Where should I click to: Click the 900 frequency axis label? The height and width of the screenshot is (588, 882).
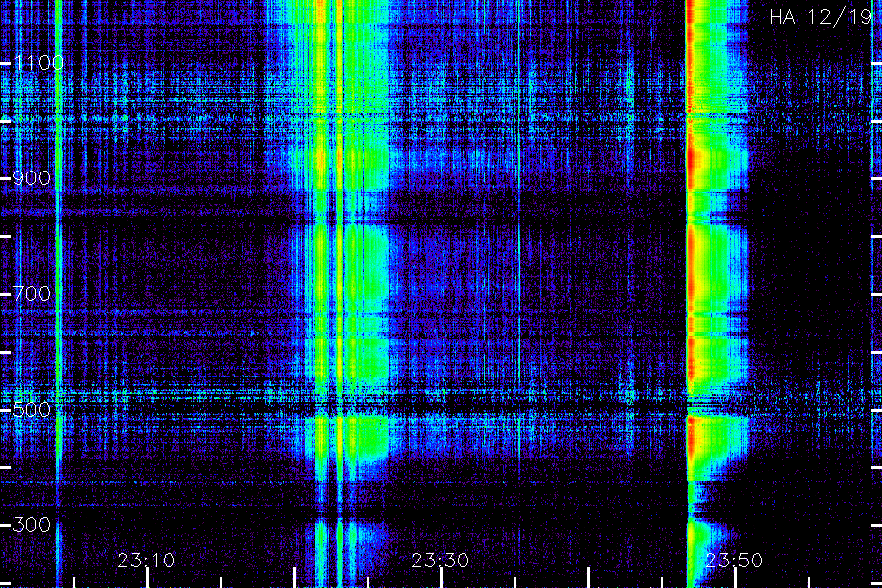(x=31, y=178)
